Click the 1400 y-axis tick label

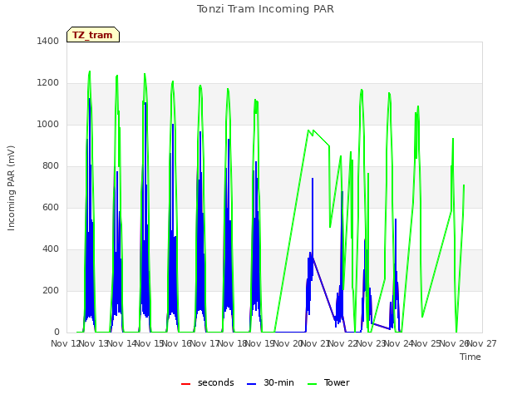(x=48, y=41)
